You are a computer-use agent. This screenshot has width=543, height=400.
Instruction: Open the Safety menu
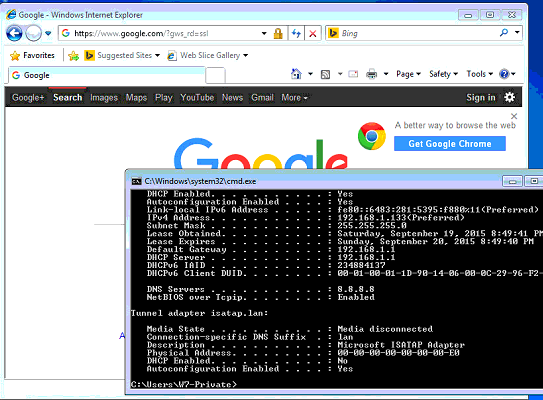[x=443, y=74]
